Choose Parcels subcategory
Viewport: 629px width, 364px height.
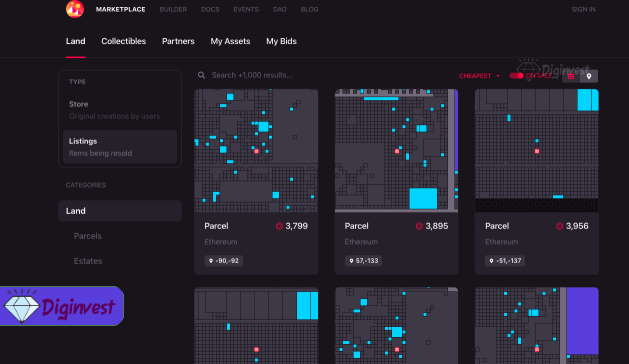click(x=87, y=236)
